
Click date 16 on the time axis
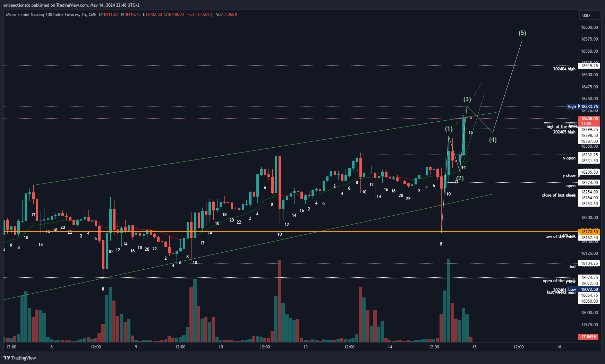click(559, 347)
